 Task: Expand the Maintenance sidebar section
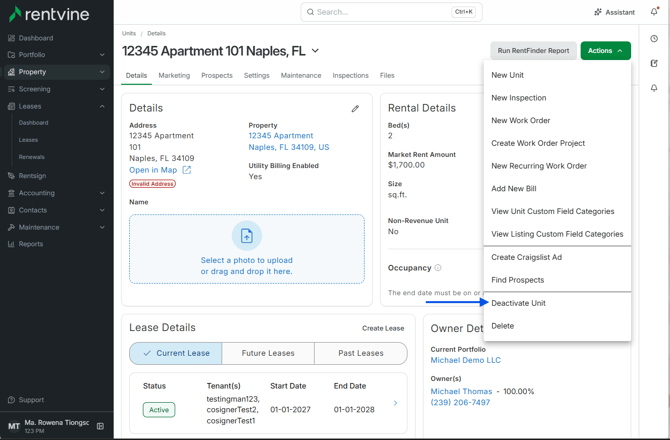[x=102, y=227]
